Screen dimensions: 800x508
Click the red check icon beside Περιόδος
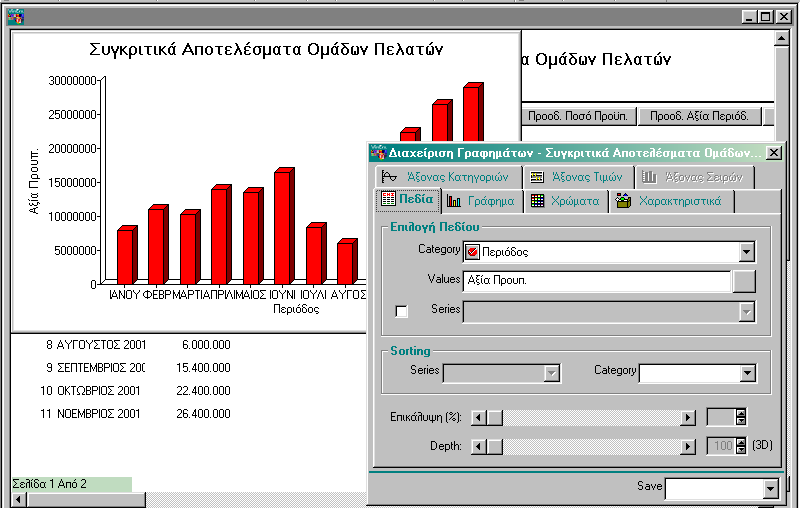(472, 252)
